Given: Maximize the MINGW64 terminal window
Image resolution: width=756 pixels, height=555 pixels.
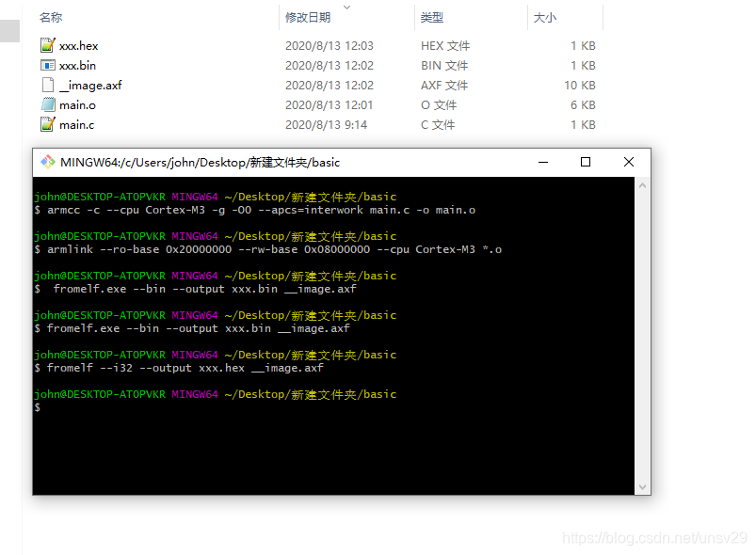Looking at the screenshot, I should pyautogui.click(x=586, y=163).
